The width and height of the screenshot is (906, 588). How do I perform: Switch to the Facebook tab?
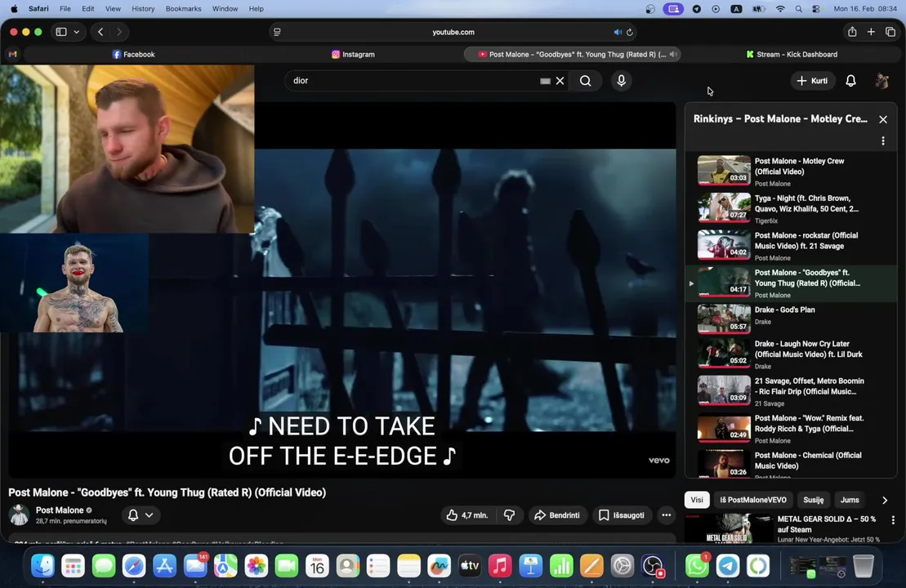pyautogui.click(x=133, y=54)
